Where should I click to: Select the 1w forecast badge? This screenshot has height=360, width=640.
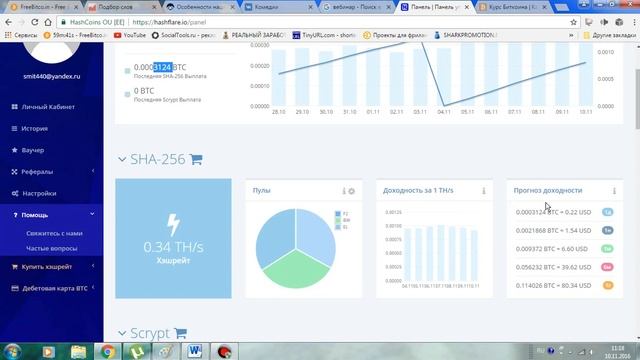click(x=607, y=231)
